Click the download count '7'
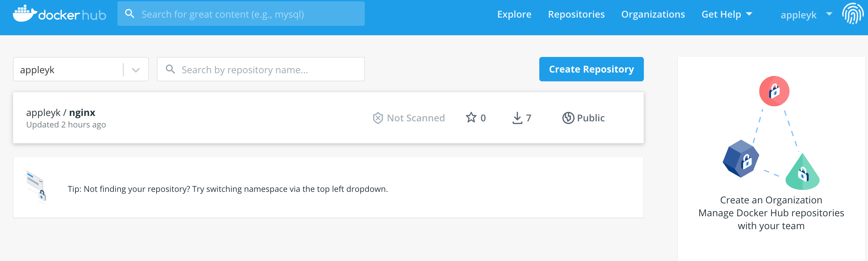This screenshot has height=261, width=868. 528,118
